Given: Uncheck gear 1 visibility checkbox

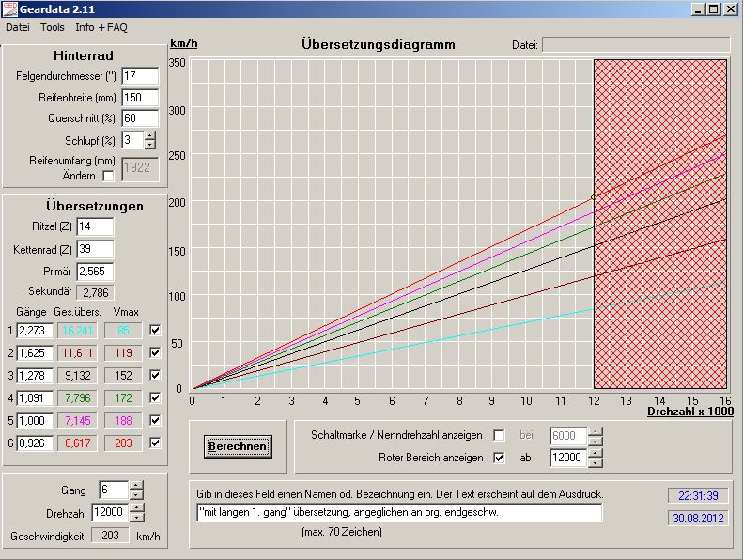Looking at the screenshot, I should click(x=155, y=330).
